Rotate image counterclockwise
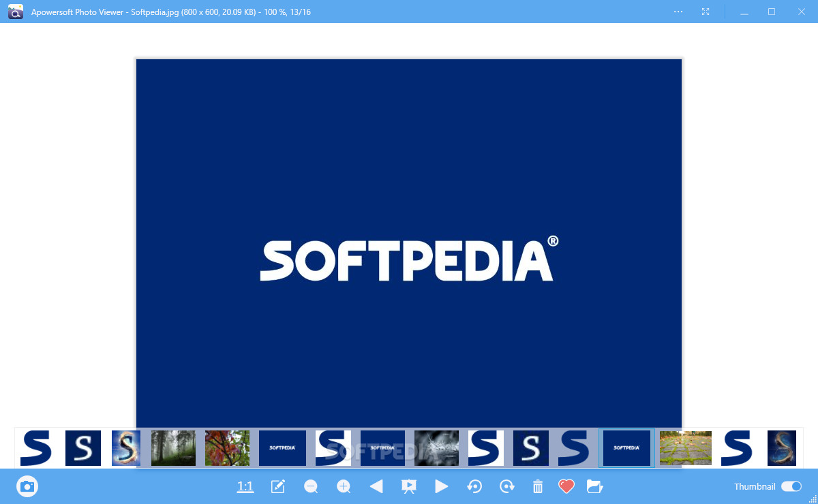The image size is (818, 504). [474, 486]
